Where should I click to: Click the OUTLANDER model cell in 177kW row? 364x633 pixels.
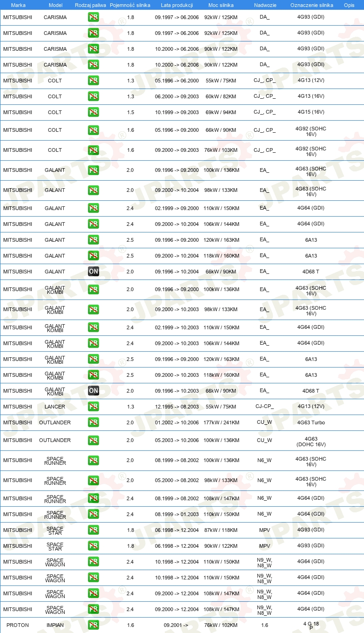click(55, 422)
